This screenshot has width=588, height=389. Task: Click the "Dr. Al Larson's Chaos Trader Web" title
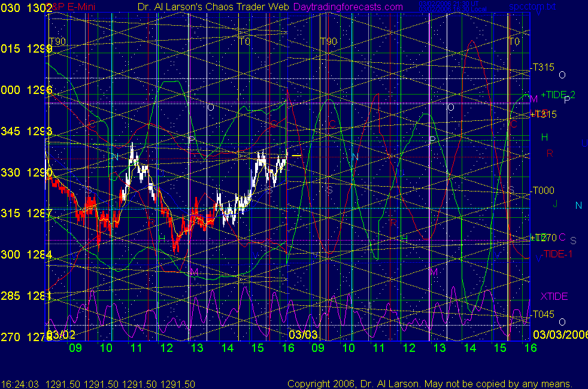coord(213,7)
